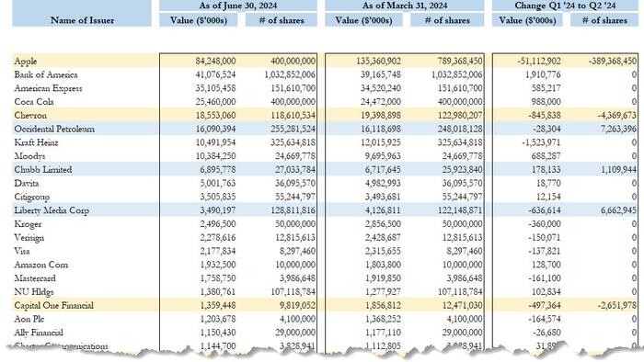Select the Citigroup name cell
The height and width of the screenshot is (362, 644).
point(31,197)
